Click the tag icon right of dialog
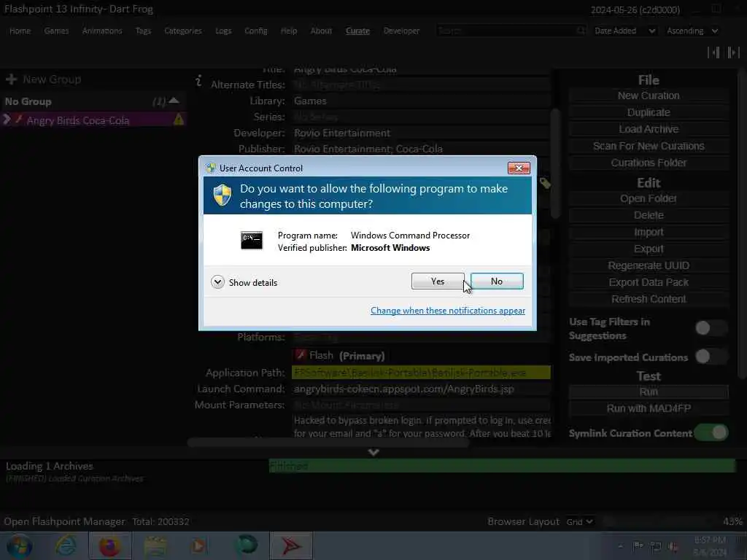Viewport: 747px width, 560px height. click(x=545, y=183)
